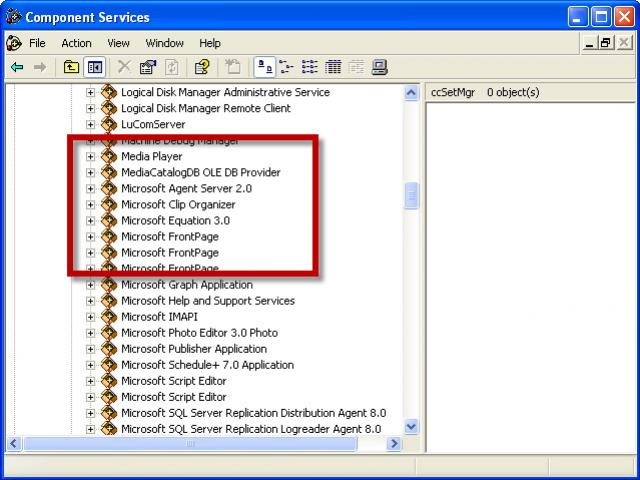Click Microsoft Agent Server 2.0 component icon
The width and height of the screenshot is (640, 480).
[109, 188]
